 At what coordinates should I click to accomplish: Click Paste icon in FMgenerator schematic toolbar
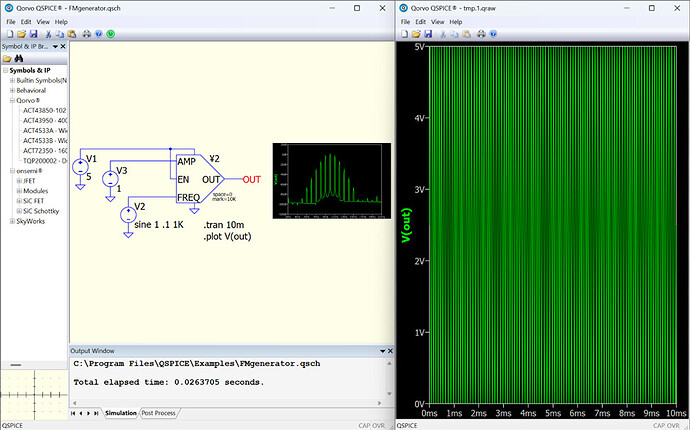pyautogui.click(x=72, y=34)
